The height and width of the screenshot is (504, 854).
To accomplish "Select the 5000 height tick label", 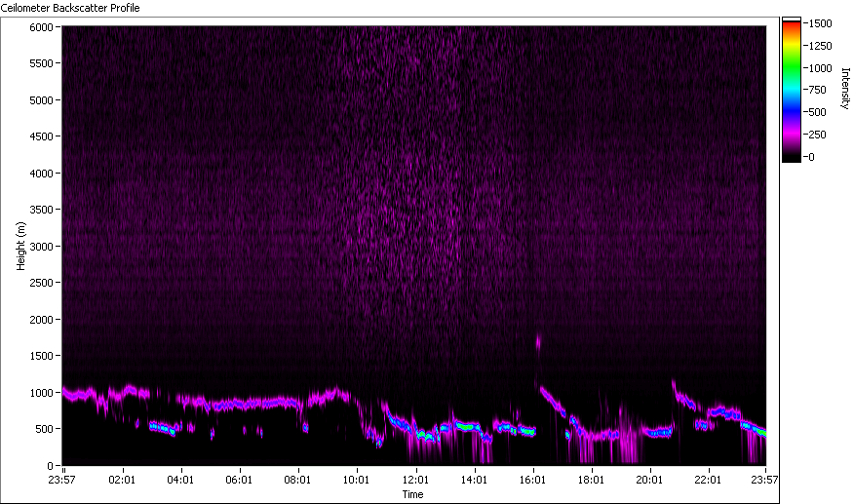I will pyautogui.click(x=41, y=100).
